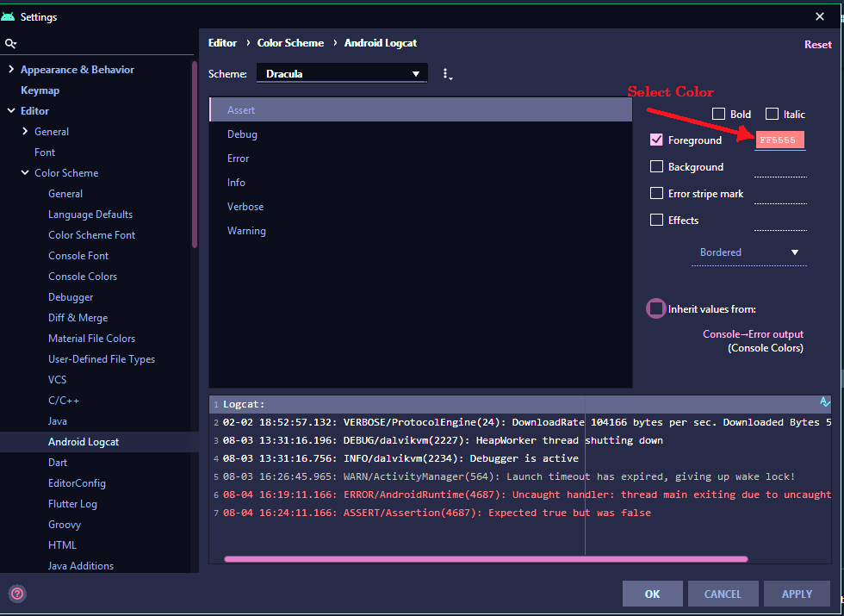Click the preview inspection icon in Logcat pane
This screenshot has height=616, width=844.
pyautogui.click(x=824, y=402)
